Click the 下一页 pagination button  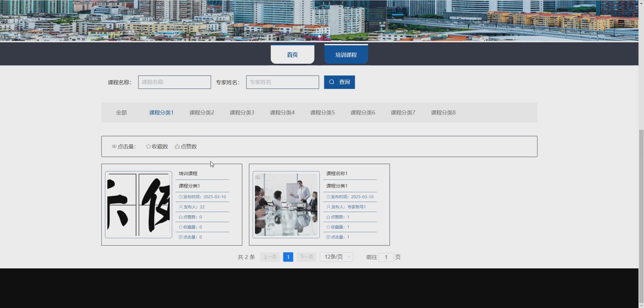[x=306, y=257]
